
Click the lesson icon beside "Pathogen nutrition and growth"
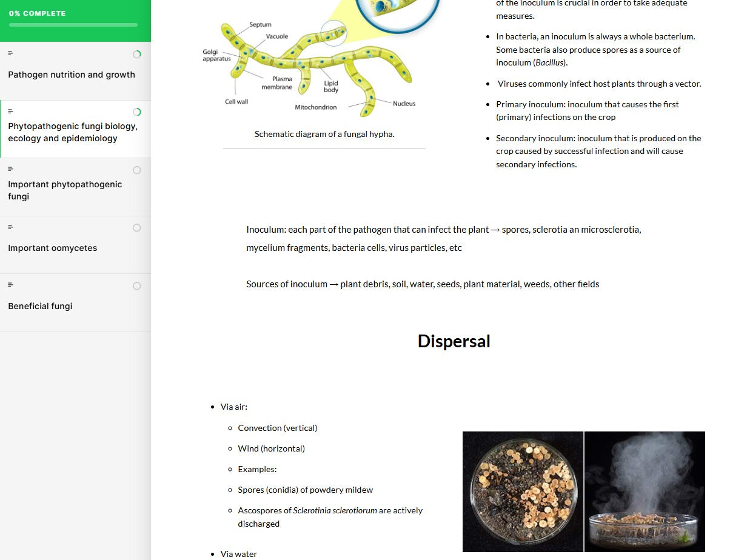10,53
